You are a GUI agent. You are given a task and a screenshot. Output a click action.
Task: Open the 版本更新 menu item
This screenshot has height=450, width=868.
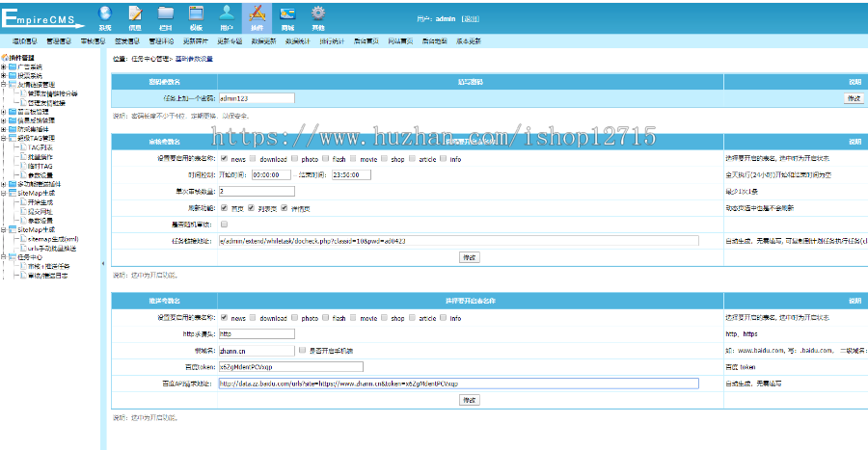pyautogui.click(x=469, y=41)
